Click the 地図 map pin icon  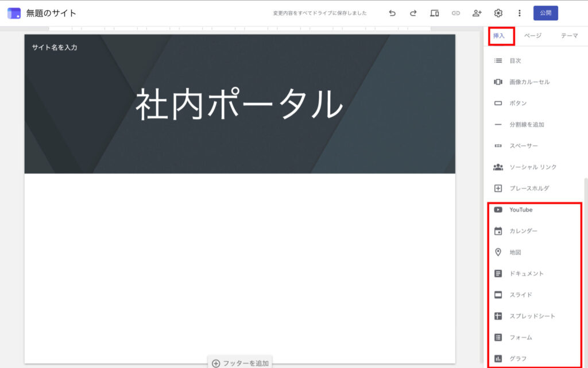(498, 252)
